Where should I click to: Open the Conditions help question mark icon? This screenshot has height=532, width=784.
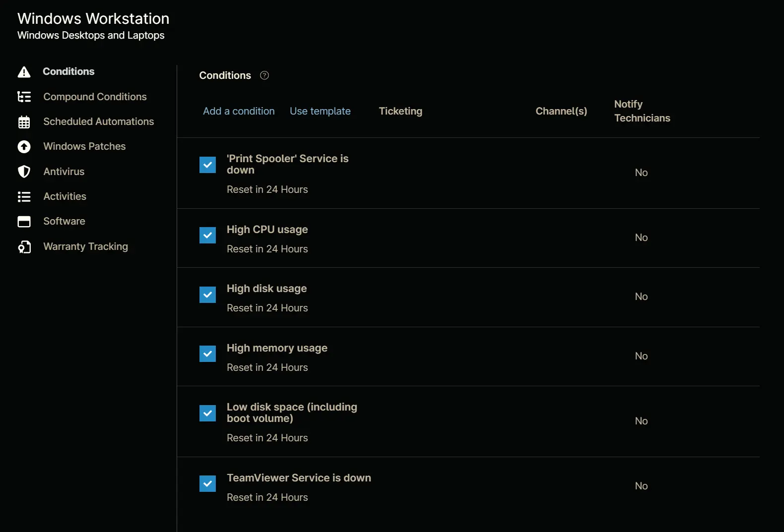coord(264,75)
